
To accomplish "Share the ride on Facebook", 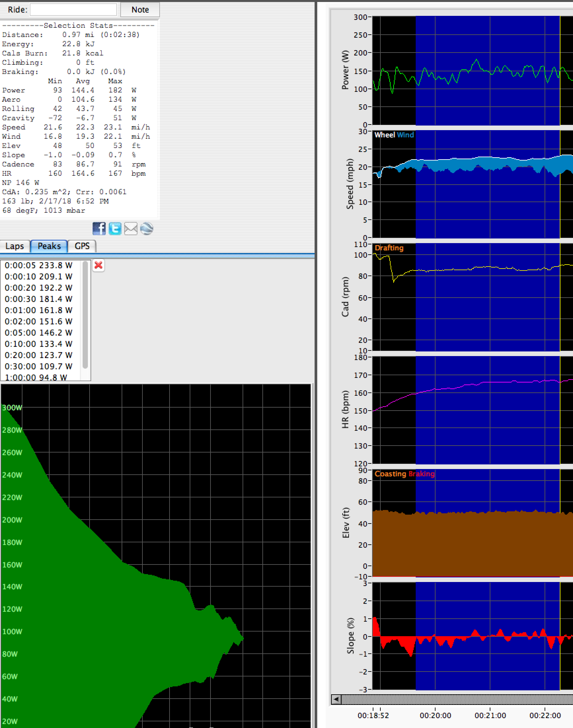I will click(x=100, y=229).
